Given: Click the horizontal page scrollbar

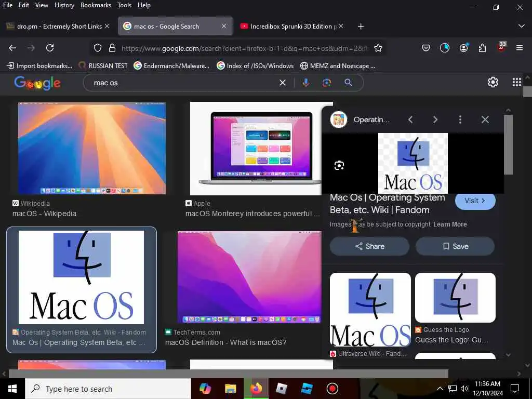Looking at the screenshot, I should point(229,374).
